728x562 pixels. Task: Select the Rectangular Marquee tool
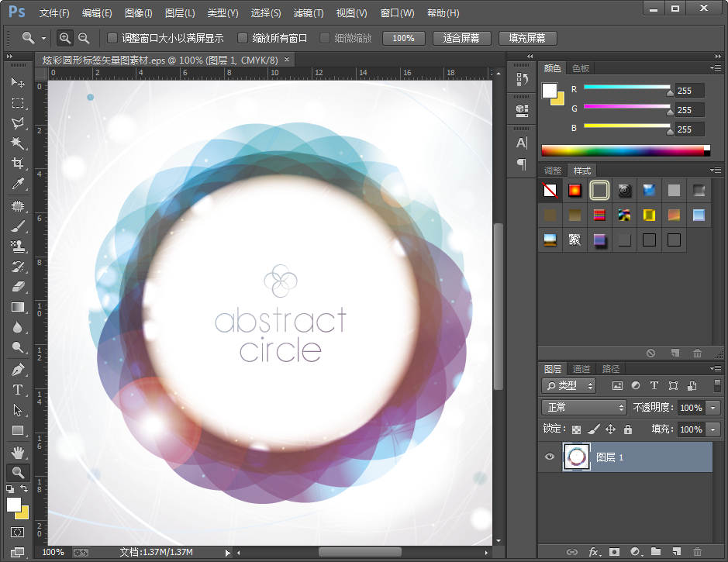(x=18, y=102)
